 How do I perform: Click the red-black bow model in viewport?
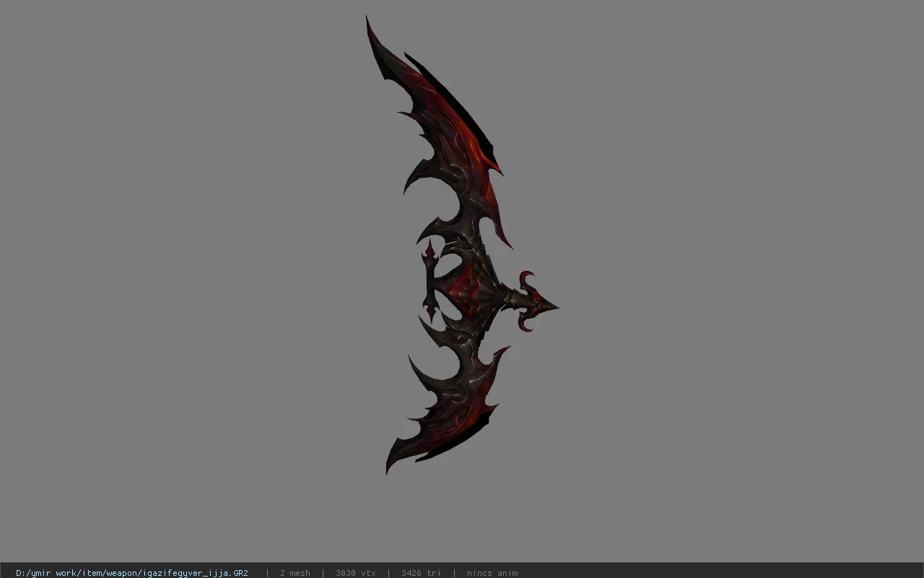tap(462, 246)
